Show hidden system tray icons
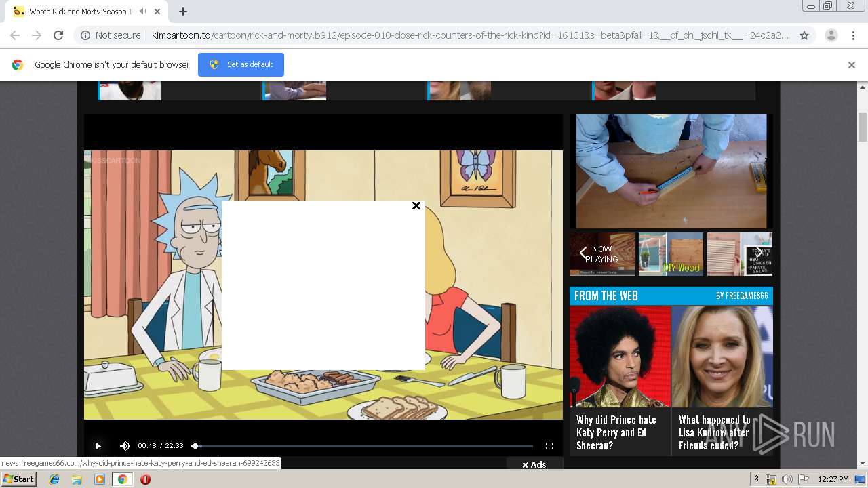 point(757,479)
